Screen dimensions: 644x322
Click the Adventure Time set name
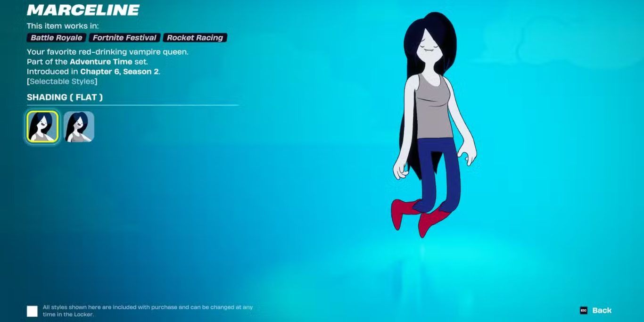[x=101, y=62]
